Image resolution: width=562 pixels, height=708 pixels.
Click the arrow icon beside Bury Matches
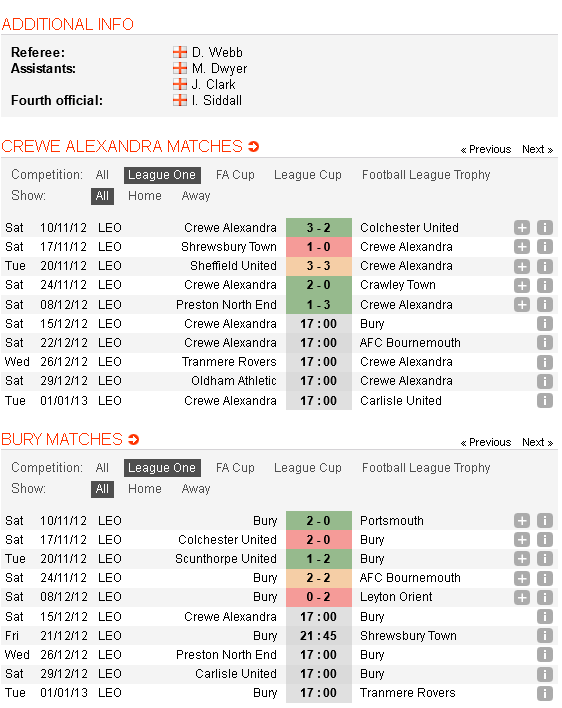click(x=134, y=439)
